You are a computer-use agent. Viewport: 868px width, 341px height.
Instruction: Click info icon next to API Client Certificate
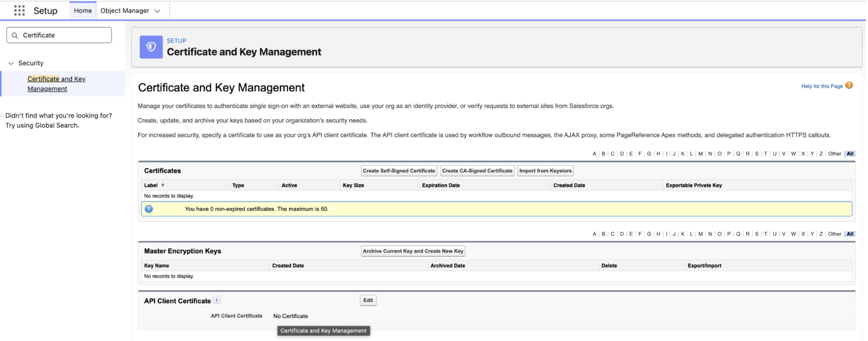(217, 299)
